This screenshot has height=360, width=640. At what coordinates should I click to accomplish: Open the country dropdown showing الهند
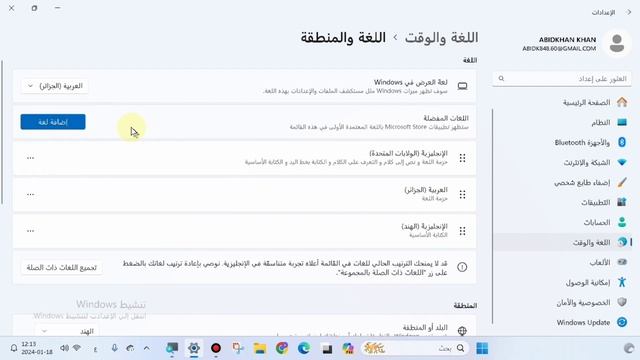click(67, 331)
